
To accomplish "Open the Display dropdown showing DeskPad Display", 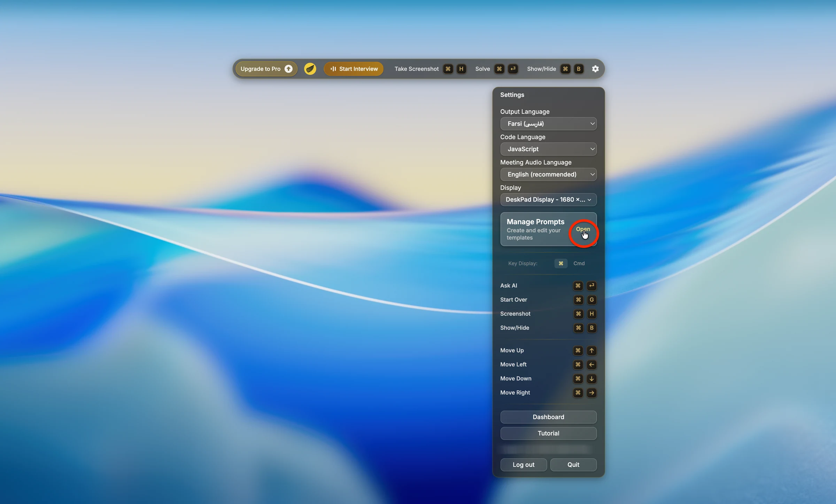I will [548, 200].
